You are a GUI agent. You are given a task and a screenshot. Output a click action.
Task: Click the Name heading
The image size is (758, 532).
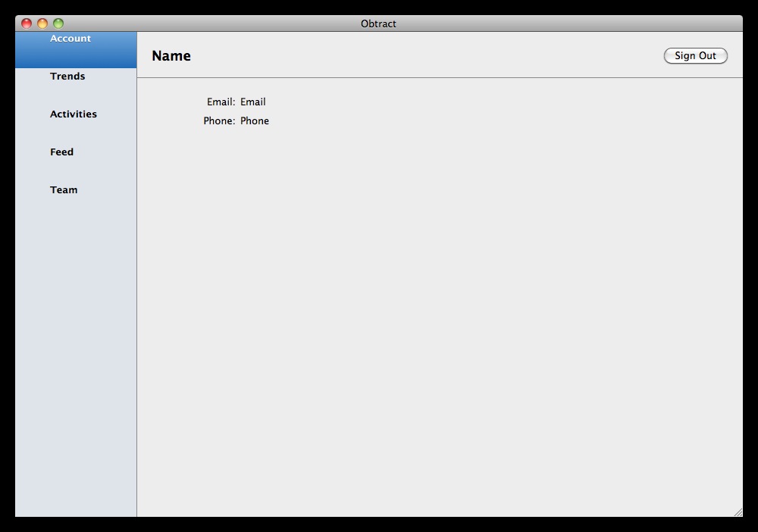point(171,56)
